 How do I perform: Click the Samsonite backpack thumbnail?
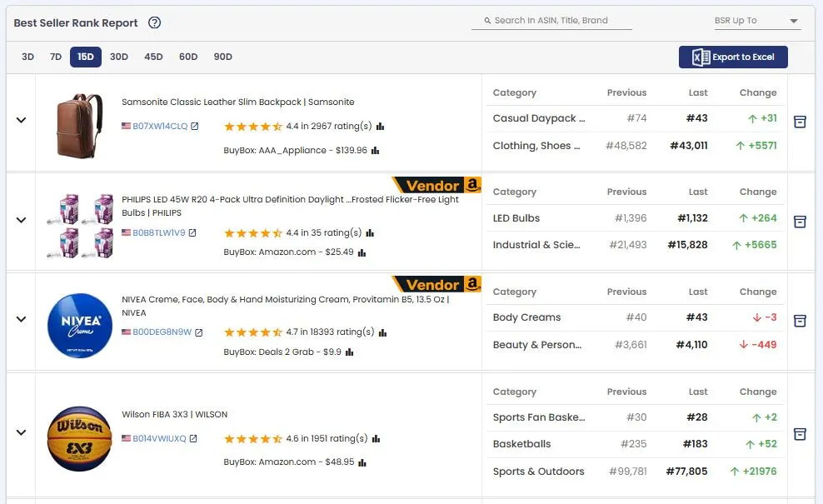click(79, 125)
